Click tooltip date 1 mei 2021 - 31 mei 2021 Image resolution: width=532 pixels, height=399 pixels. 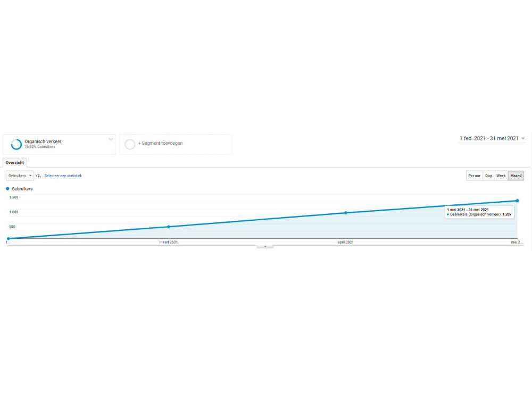(x=468, y=210)
